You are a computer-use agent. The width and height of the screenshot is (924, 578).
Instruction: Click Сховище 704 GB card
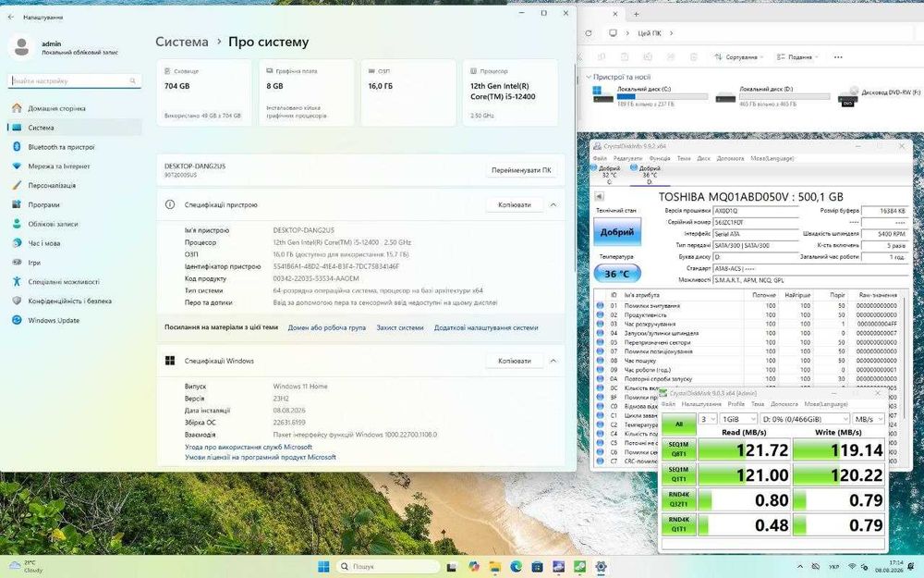(204, 92)
